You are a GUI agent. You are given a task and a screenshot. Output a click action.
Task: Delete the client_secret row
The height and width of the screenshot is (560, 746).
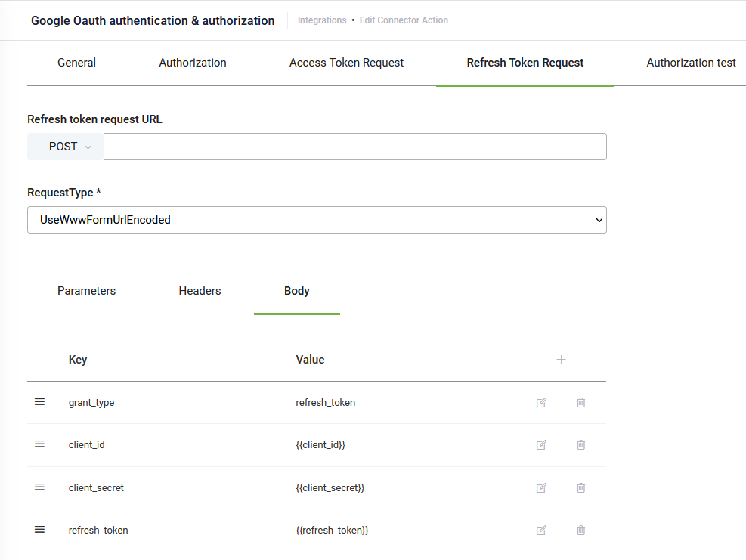click(x=581, y=487)
